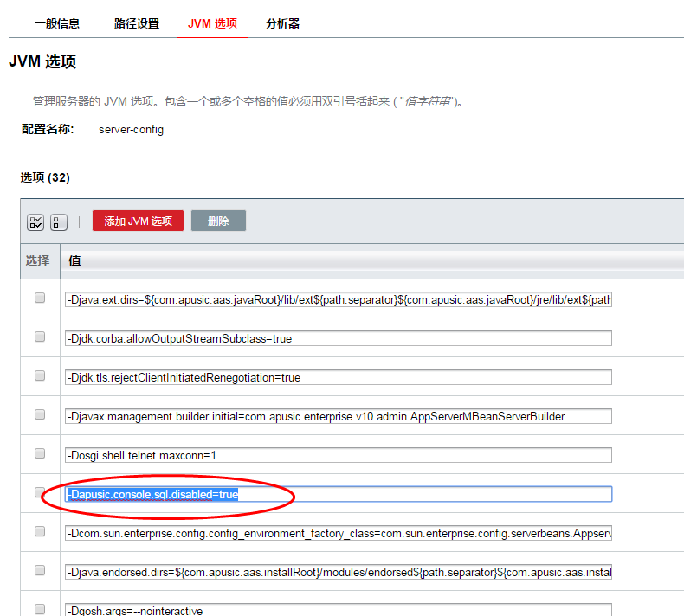
Task: Click the 值 column header
Action: pyautogui.click(x=74, y=260)
